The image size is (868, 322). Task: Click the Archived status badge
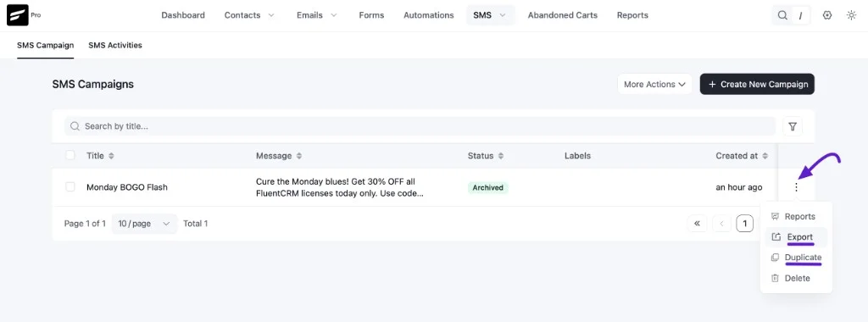pos(487,187)
